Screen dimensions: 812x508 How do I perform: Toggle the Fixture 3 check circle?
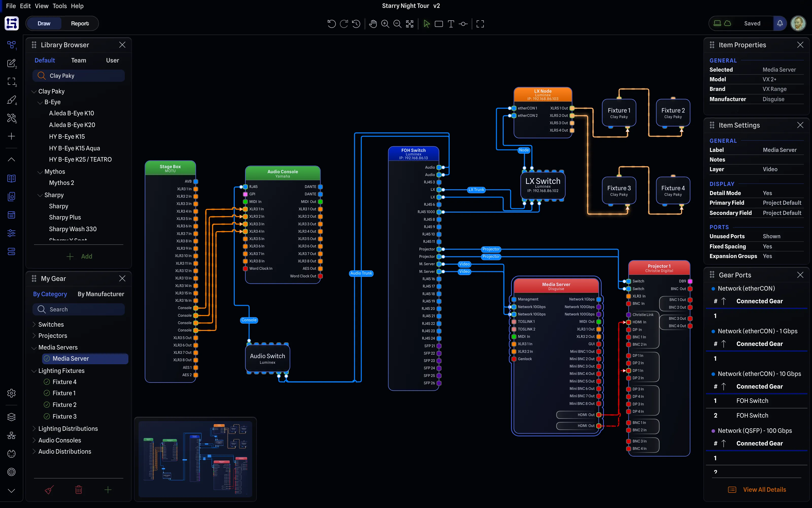(x=47, y=416)
